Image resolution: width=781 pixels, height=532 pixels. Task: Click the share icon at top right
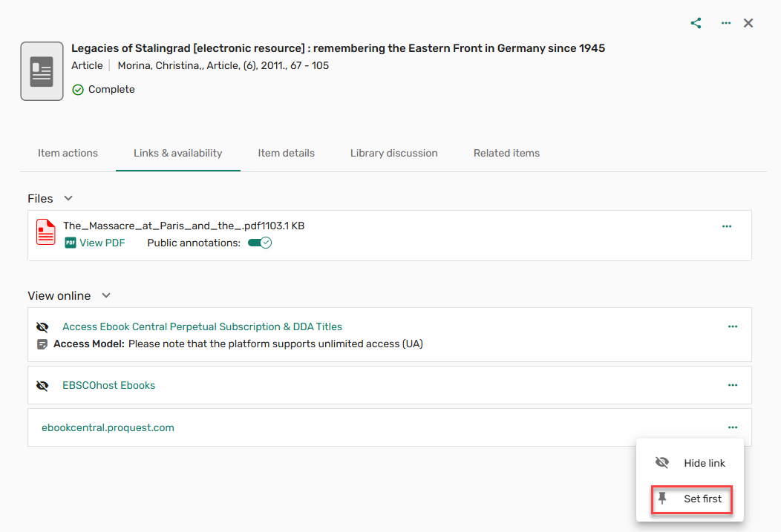point(696,23)
